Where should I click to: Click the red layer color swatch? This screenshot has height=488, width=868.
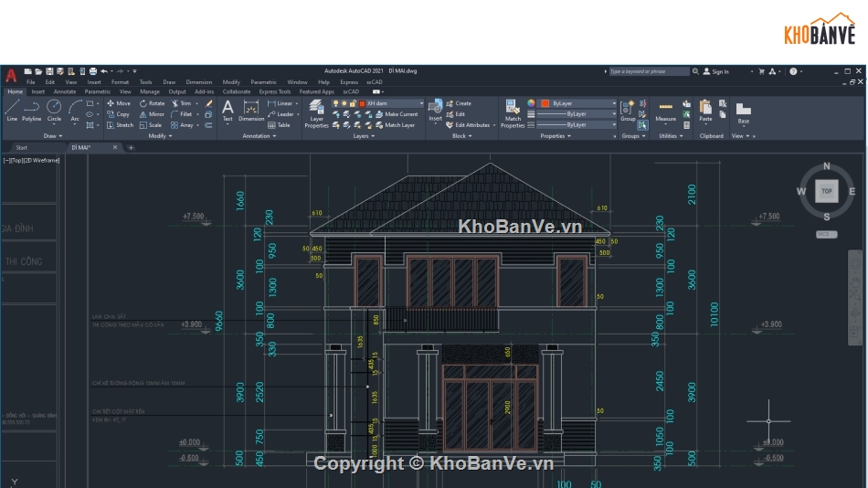click(x=362, y=103)
